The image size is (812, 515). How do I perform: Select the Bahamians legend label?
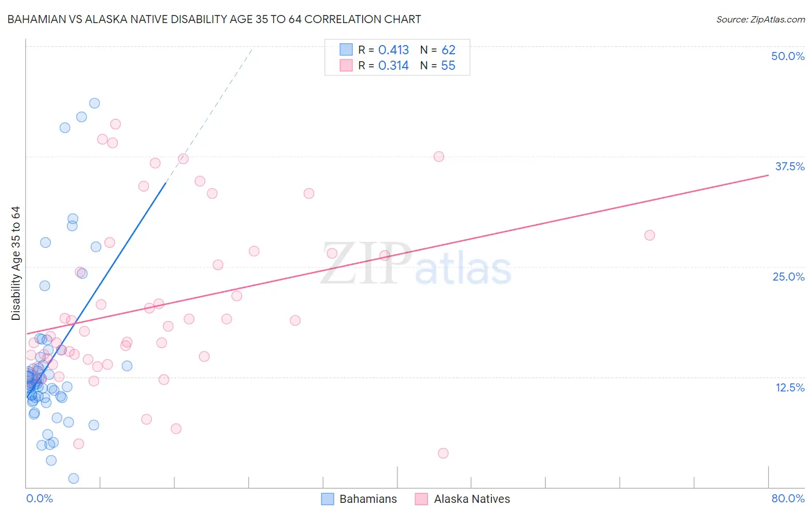click(368, 499)
